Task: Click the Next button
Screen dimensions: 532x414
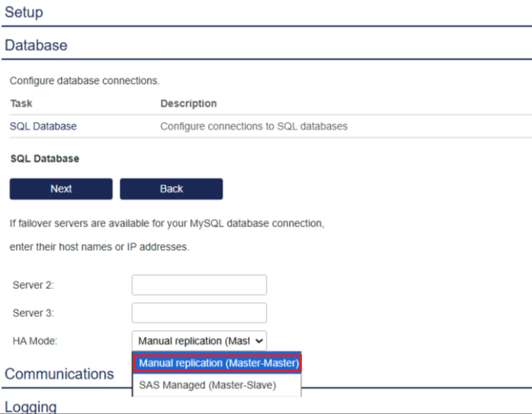Action: pyautogui.click(x=61, y=189)
